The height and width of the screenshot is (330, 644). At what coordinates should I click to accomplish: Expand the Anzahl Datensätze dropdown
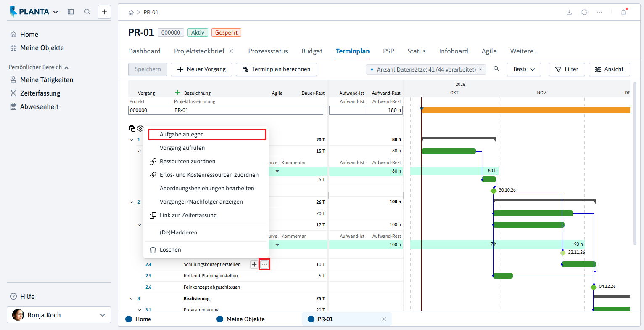(x=426, y=69)
